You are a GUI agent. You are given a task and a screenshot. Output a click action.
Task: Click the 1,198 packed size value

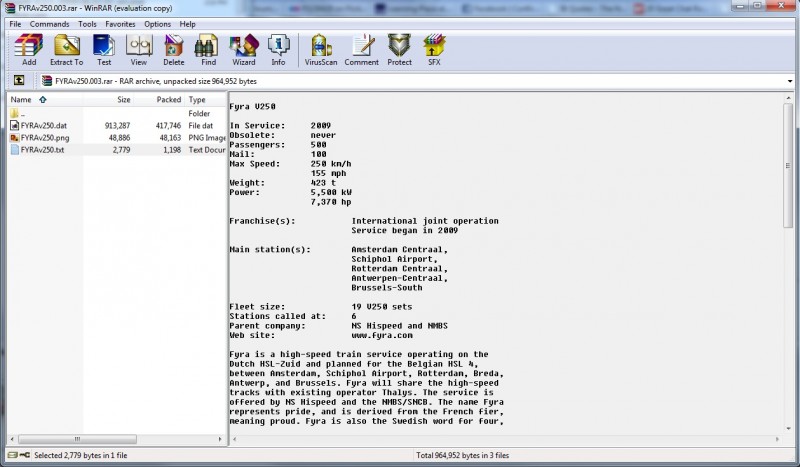[x=172, y=150]
